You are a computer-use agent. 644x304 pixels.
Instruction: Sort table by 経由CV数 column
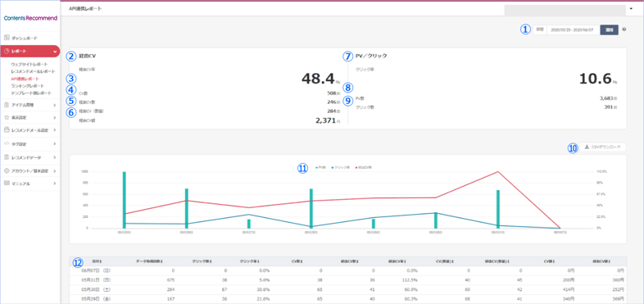click(350, 261)
